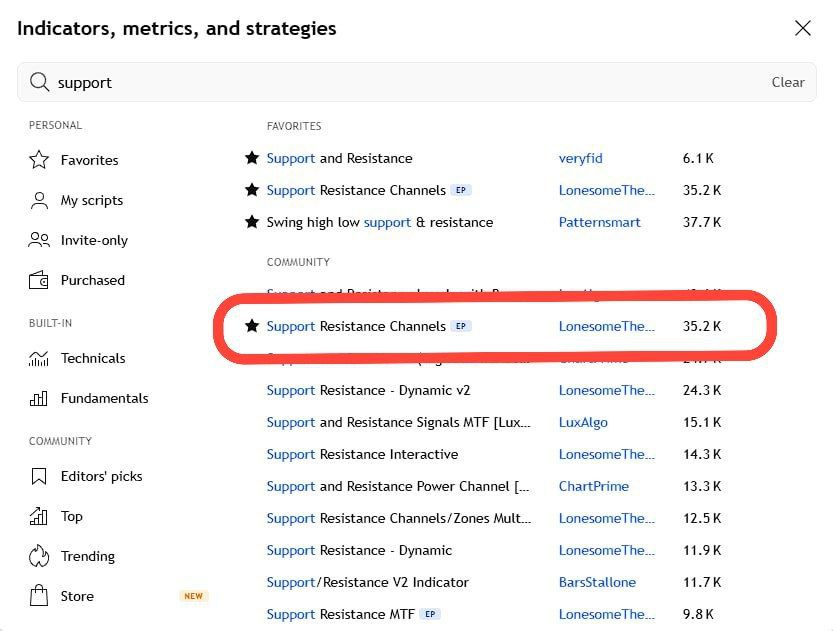Open the Invite-only category

(x=94, y=240)
